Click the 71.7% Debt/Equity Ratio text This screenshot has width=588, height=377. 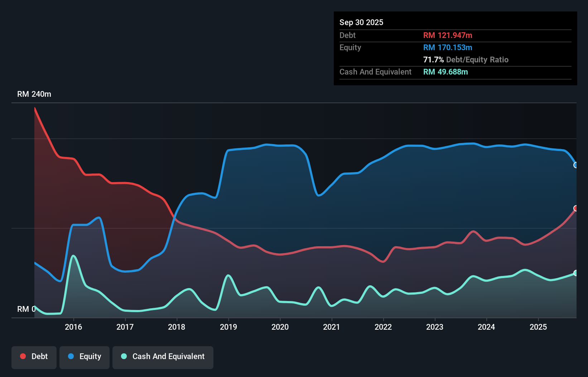(466, 59)
